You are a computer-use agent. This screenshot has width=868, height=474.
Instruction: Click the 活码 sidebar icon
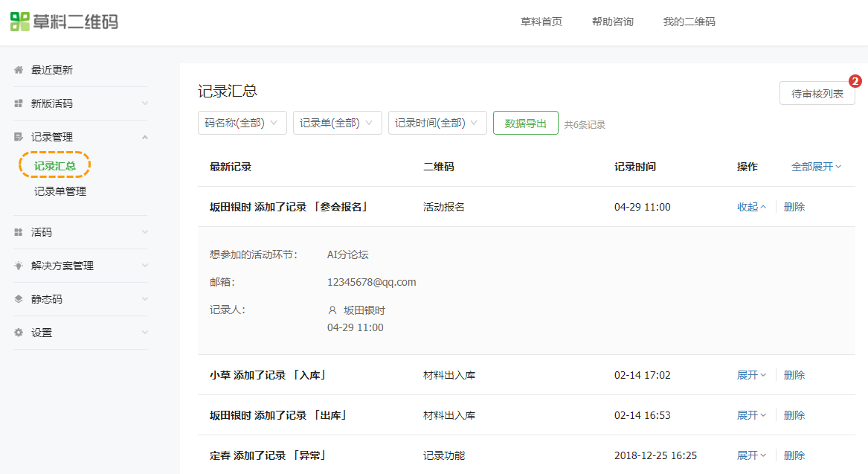coord(19,232)
